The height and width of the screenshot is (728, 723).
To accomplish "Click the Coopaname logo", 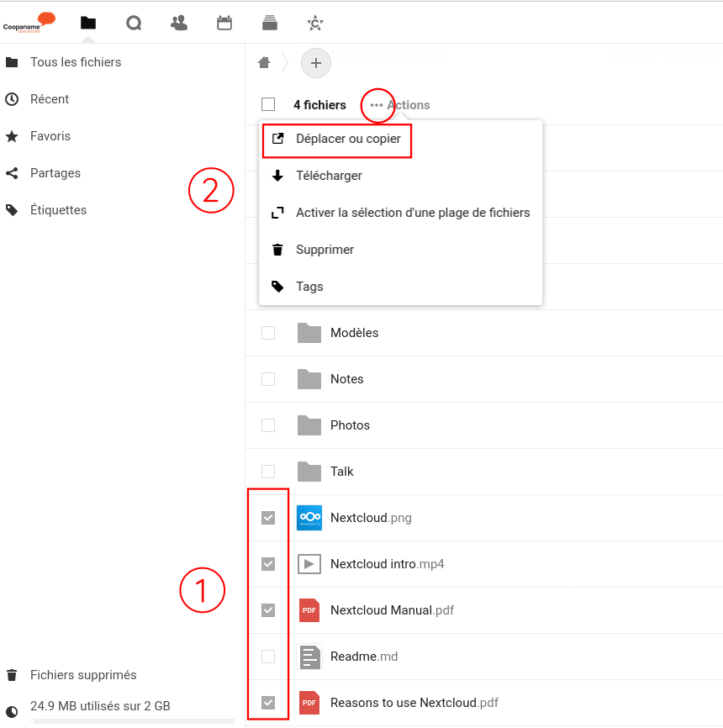I will click(x=29, y=23).
